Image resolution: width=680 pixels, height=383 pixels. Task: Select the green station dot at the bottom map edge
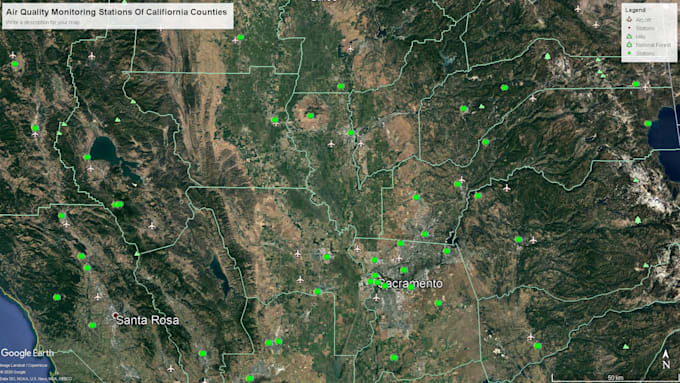[x=250, y=379]
